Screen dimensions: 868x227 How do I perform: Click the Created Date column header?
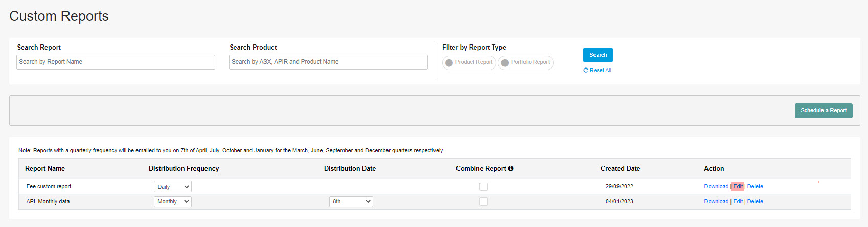point(620,168)
